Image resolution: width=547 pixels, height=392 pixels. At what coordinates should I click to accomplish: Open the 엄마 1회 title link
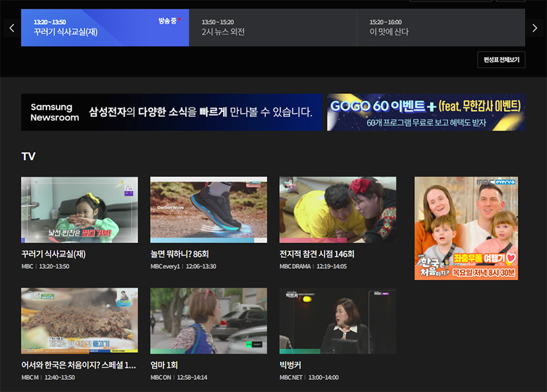(x=164, y=365)
